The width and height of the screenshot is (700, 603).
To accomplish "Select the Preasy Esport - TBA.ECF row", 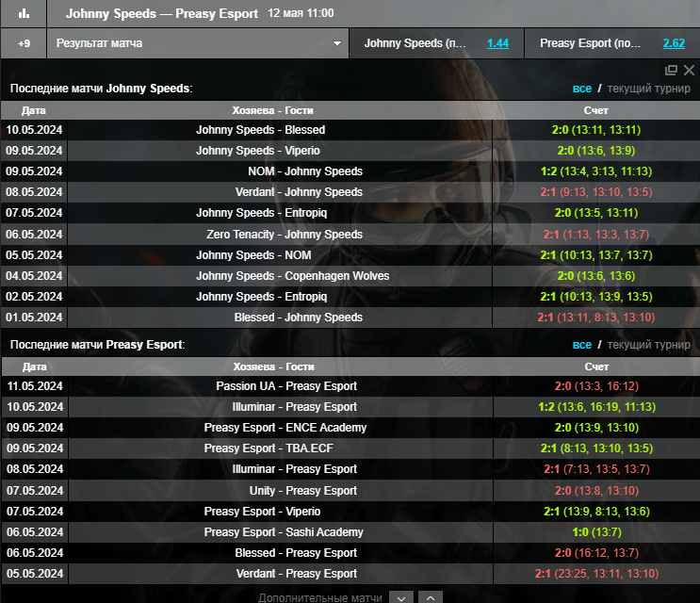I will coord(350,448).
